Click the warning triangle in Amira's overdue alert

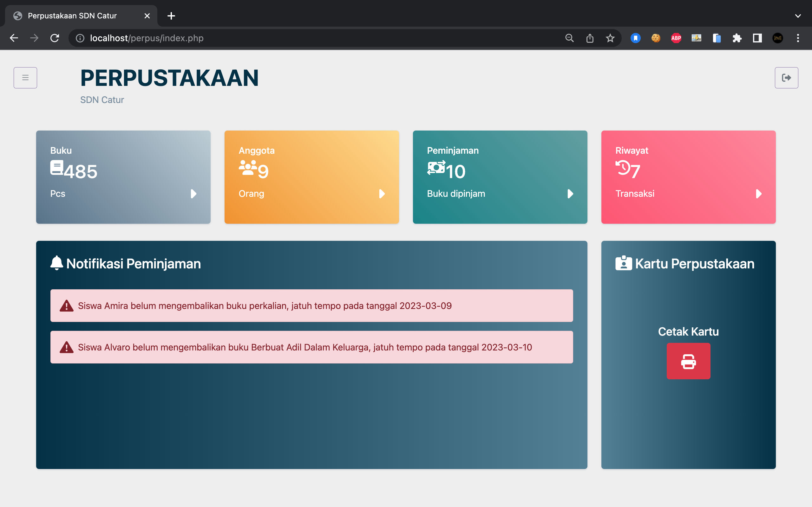(67, 305)
